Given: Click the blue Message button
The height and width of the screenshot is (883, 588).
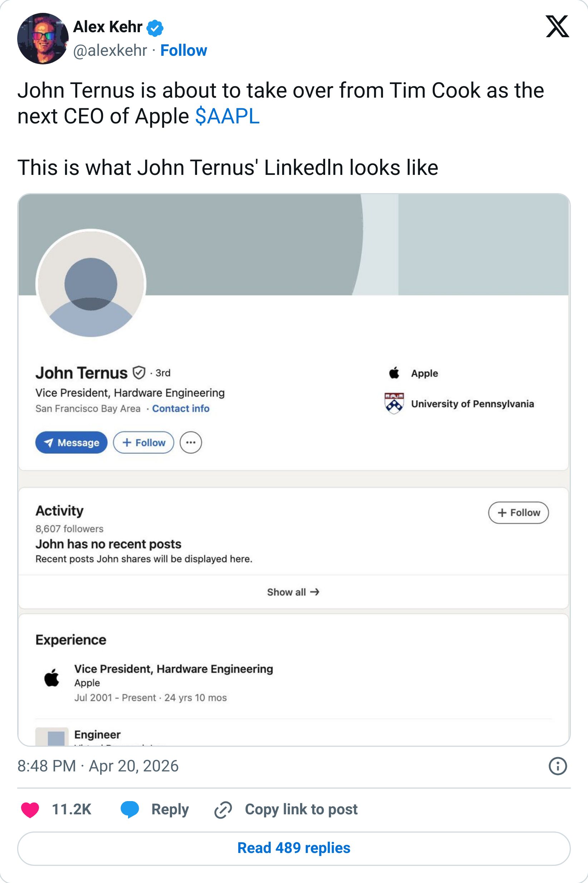Looking at the screenshot, I should 71,443.
